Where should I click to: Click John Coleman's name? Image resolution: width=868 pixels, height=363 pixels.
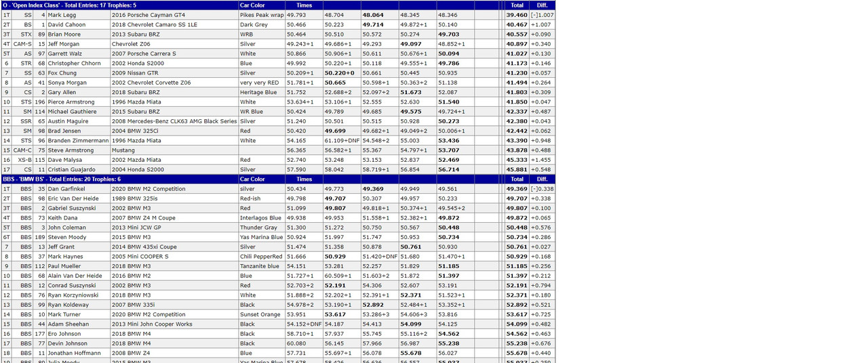pyautogui.click(x=67, y=228)
